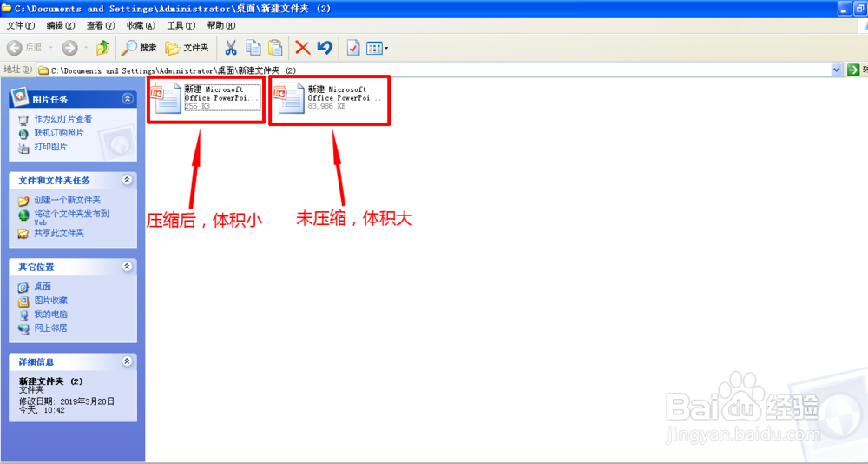Screen dimensions: 868x464
Task: Open the Views dropdown button
Action: tap(378, 48)
